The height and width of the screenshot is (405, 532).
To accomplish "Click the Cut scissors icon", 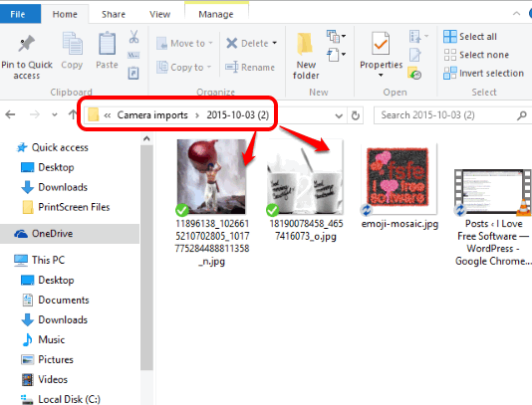I will [x=133, y=37].
